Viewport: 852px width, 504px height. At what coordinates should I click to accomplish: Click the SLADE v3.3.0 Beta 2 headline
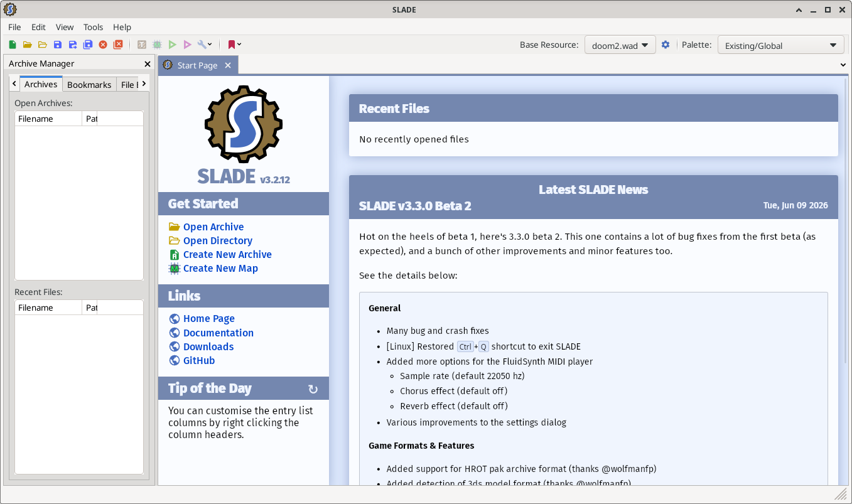coord(415,206)
